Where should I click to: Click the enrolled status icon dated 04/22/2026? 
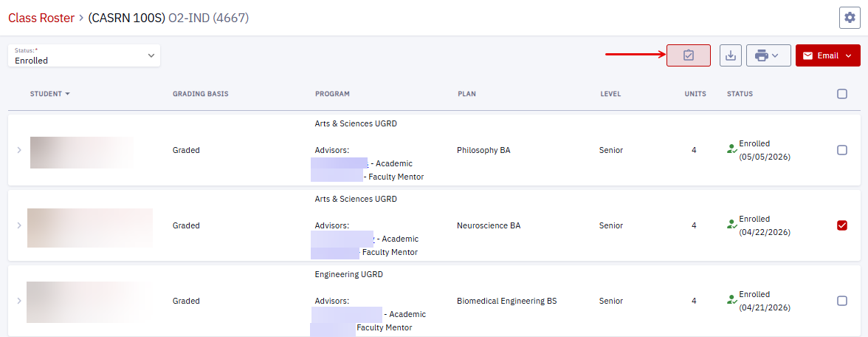732,225
